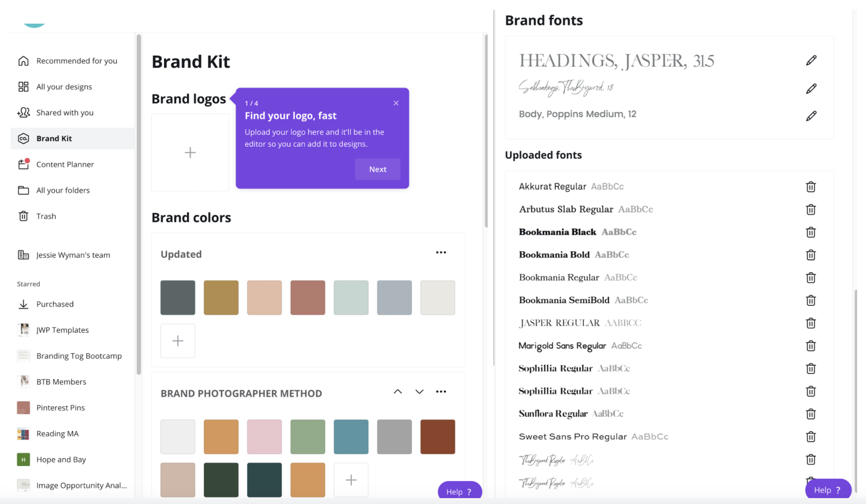
Task: Open the JWP Templates folder
Action: coord(72,330)
